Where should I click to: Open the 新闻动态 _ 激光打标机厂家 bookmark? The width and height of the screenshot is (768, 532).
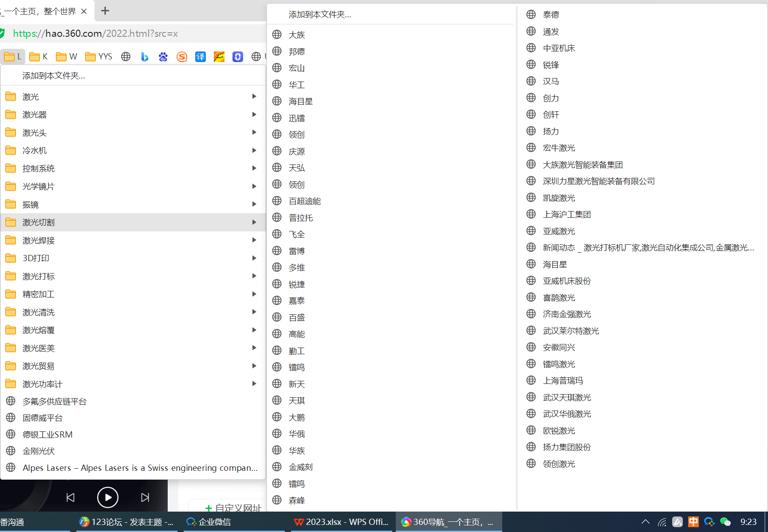coord(642,247)
